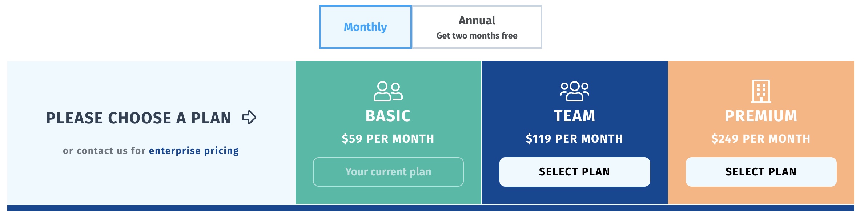868x211 pixels.
Task: Switch to Annual billing
Action: click(477, 20)
